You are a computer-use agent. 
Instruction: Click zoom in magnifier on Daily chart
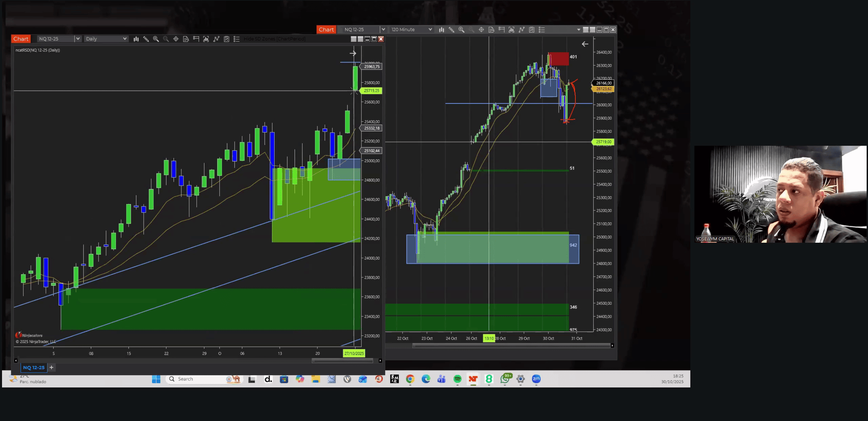156,39
